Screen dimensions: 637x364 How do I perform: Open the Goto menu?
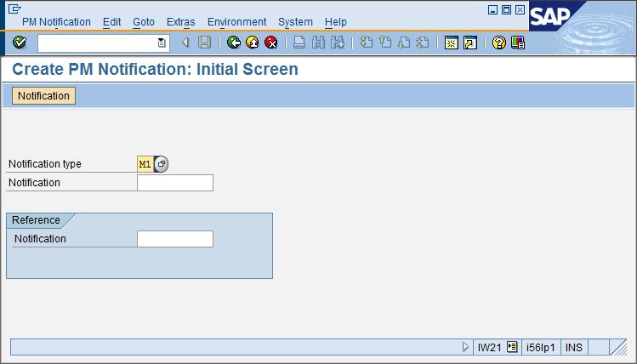(x=144, y=22)
